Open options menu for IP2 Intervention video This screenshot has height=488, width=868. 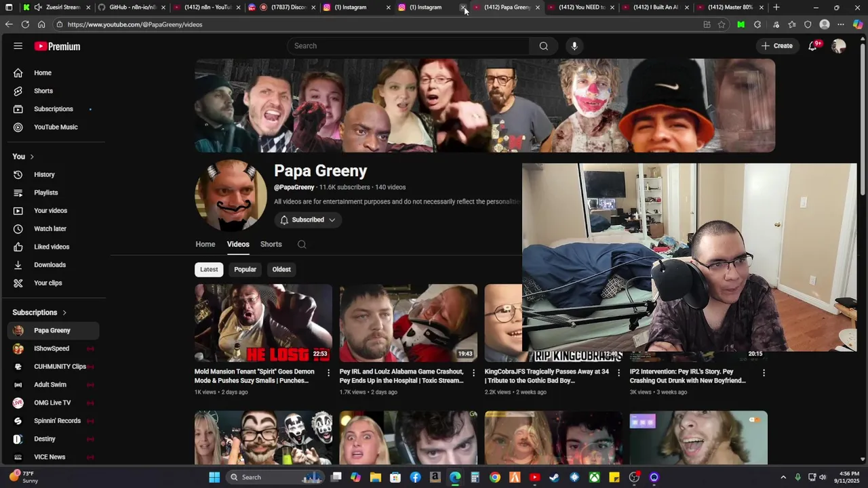764,373
